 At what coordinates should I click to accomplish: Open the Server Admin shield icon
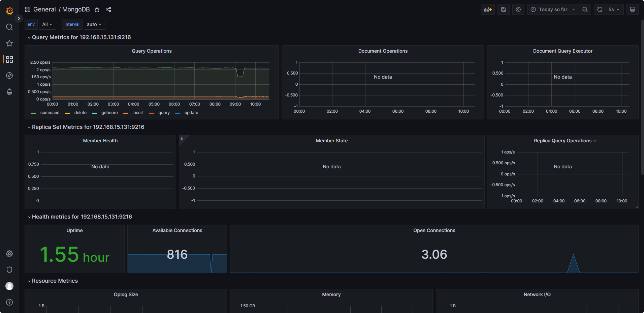(9, 270)
